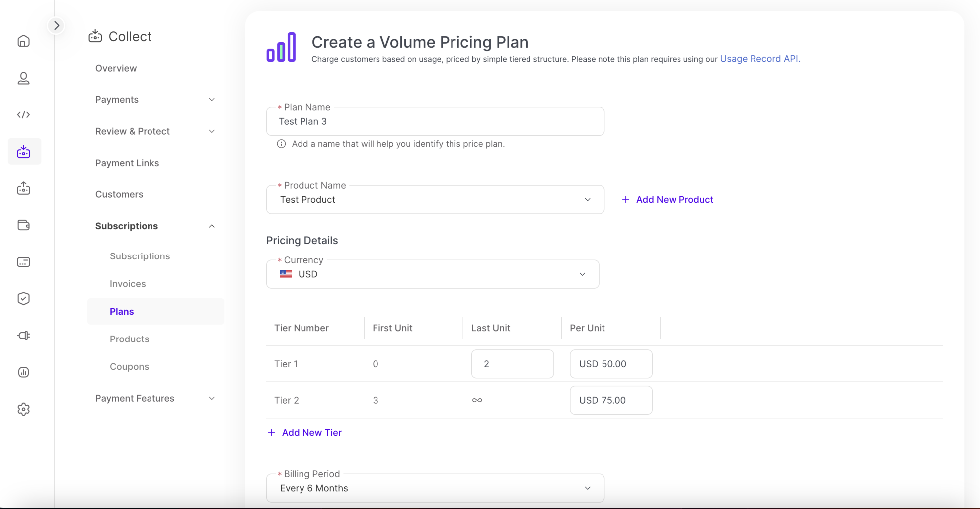Click the plug integrations icon
Image resolution: width=980 pixels, height=509 pixels.
point(23,336)
